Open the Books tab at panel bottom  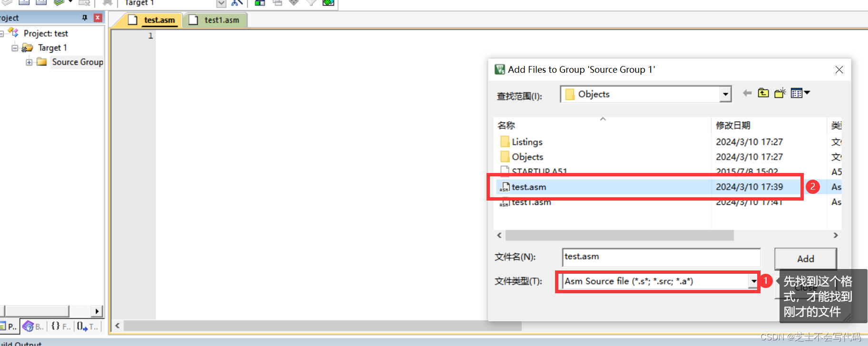(33, 326)
